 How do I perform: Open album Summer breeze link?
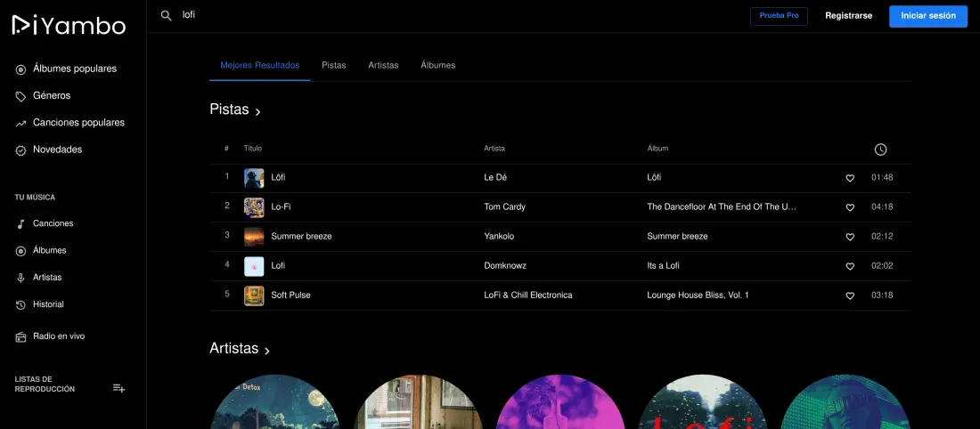tap(677, 236)
